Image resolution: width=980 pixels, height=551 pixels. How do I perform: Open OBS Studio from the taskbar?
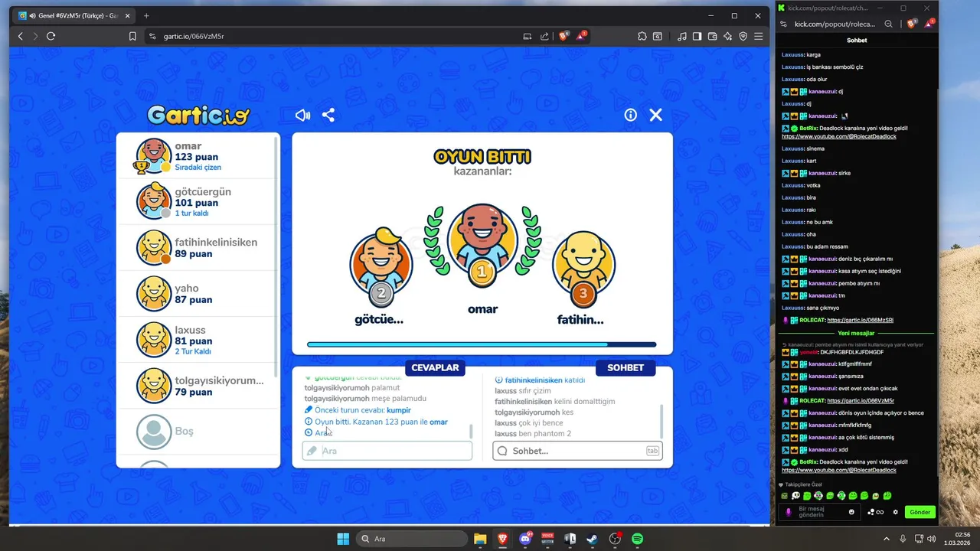[x=615, y=539]
